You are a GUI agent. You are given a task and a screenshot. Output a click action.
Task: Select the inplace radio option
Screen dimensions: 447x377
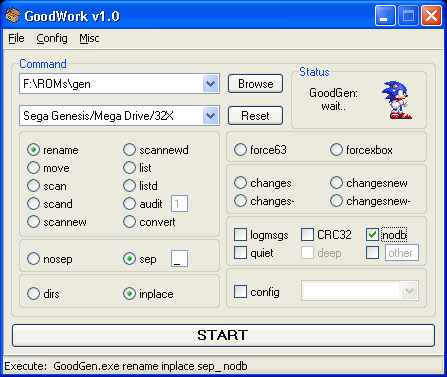click(129, 294)
